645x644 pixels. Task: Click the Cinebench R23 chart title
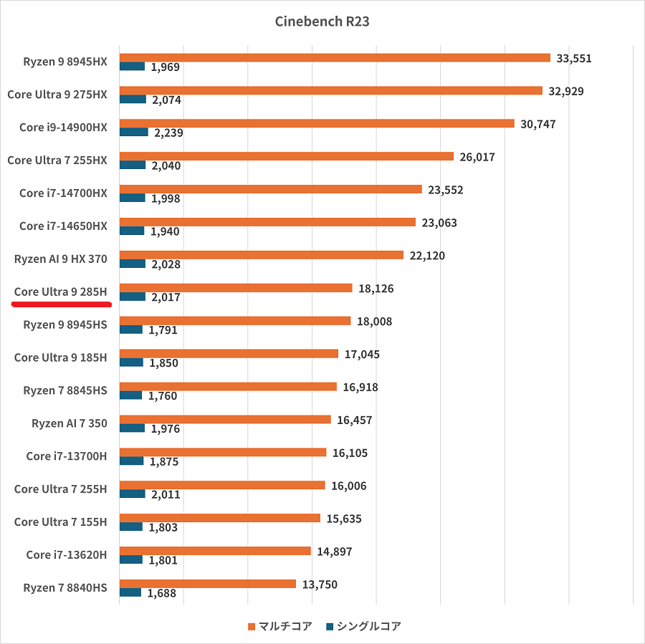[x=322, y=21]
